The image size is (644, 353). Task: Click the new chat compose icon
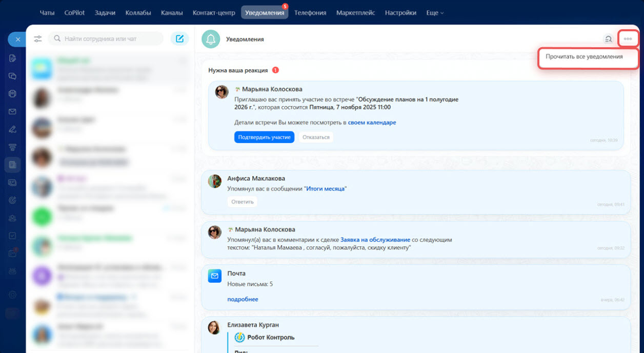pyautogui.click(x=179, y=38)
